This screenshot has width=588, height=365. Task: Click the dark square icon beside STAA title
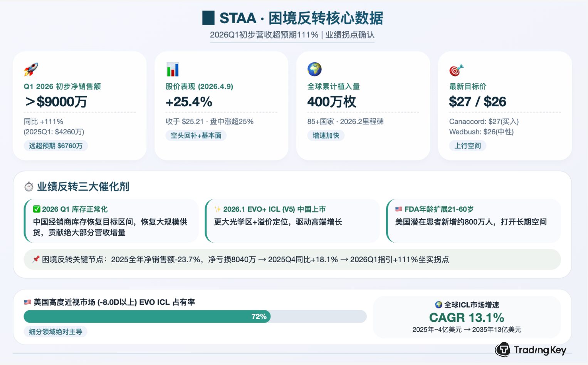208,18
